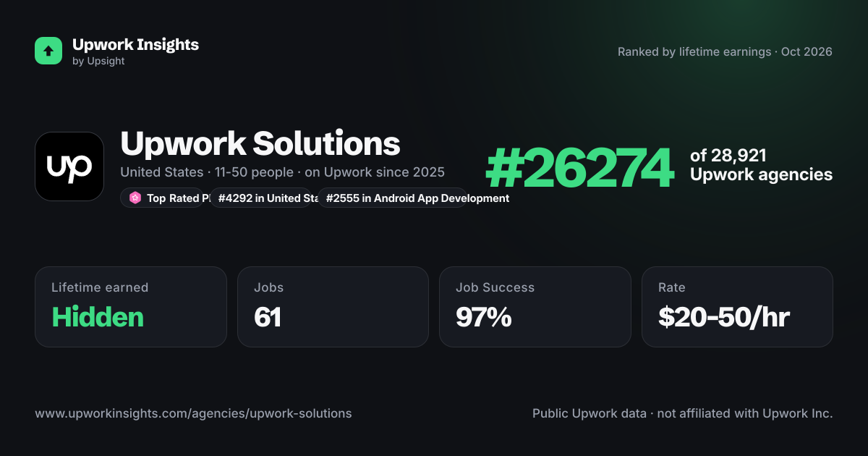
Task: Click the #26274 rank number
Action: click(579, 167)
